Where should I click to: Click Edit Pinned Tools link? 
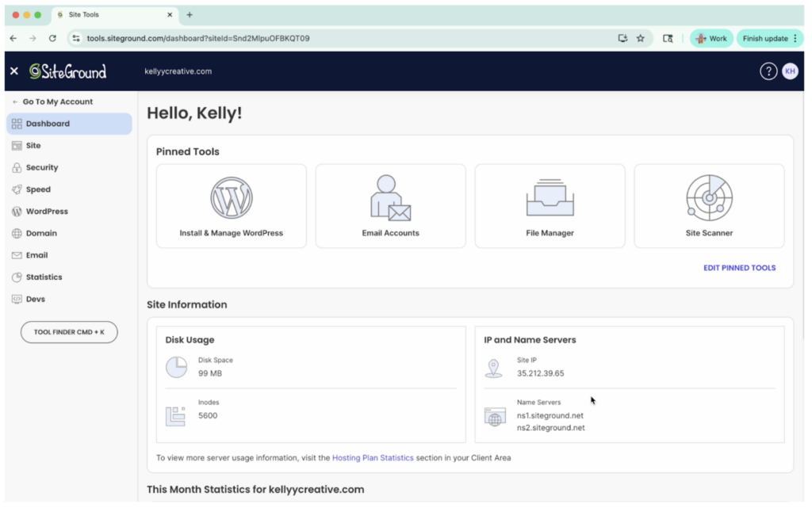point(739,268)
